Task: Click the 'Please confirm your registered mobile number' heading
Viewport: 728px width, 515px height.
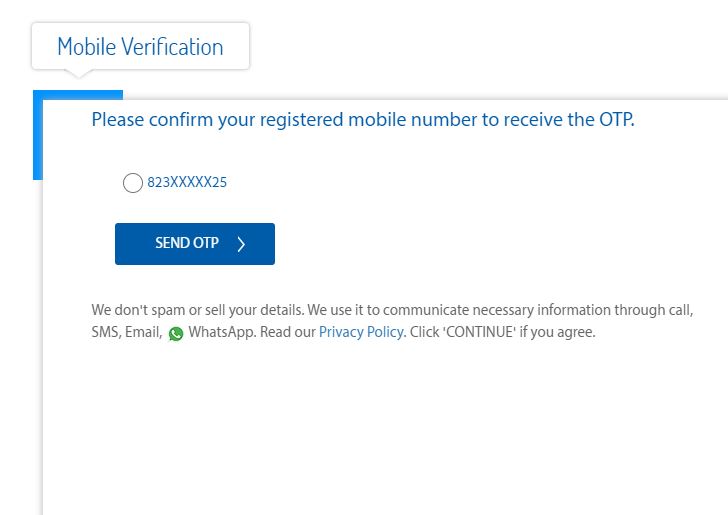Action: tap(363, 120)
